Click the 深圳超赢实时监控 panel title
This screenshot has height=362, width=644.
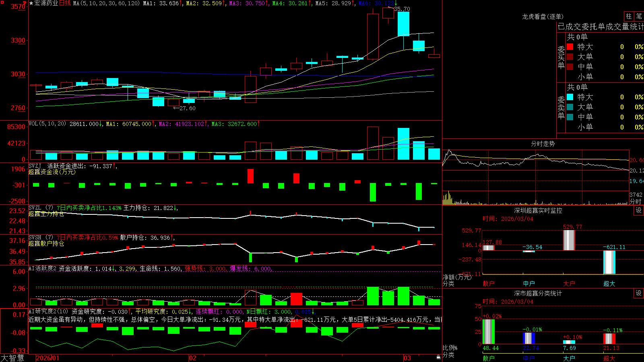coord(538,210)
